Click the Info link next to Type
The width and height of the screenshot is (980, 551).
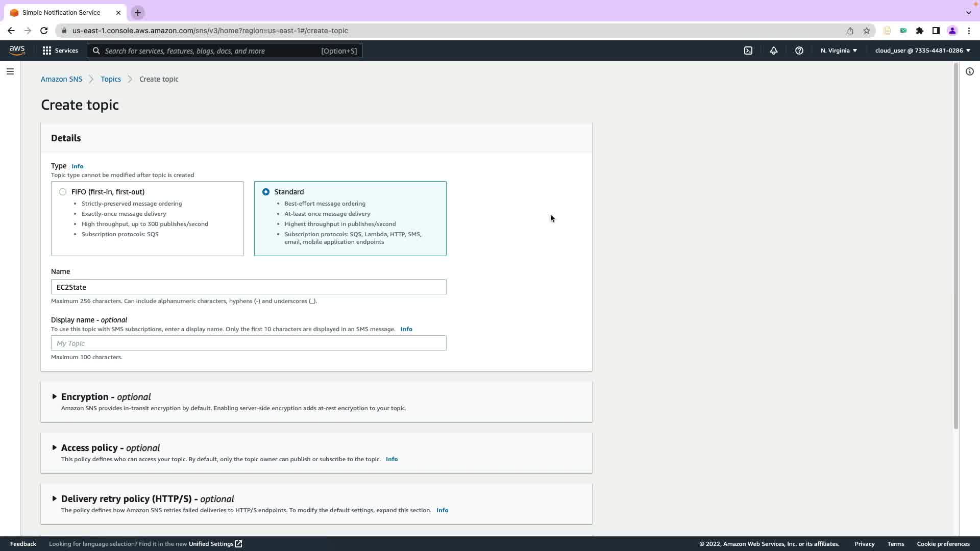click(x=77, y=166)
